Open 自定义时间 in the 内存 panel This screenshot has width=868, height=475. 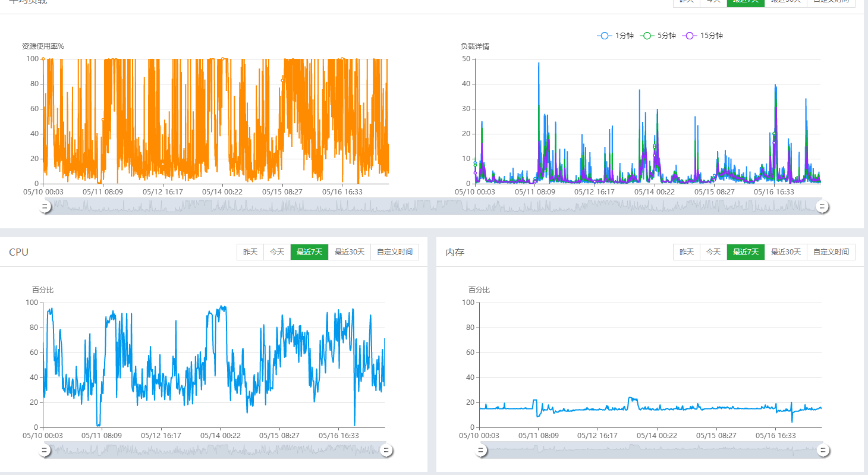(x=831, y=252)
